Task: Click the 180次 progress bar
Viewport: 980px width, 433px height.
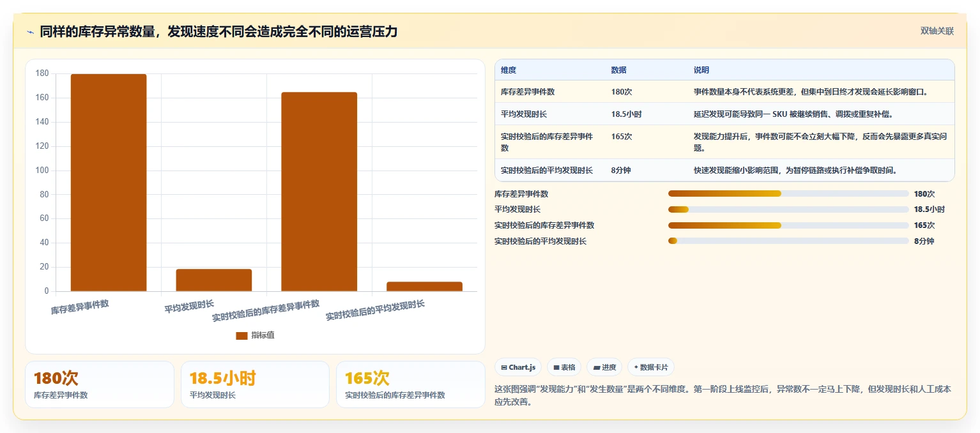Action: pos(788,194)
